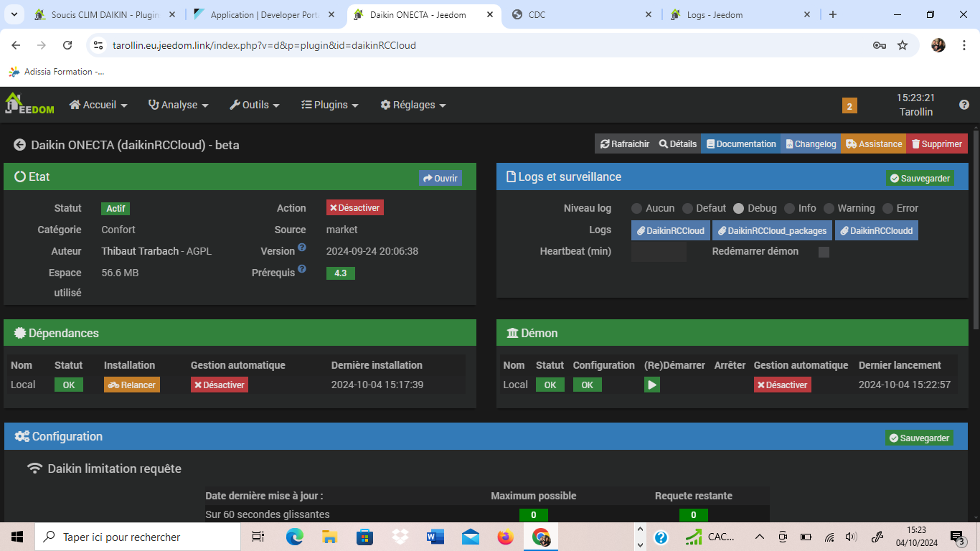980x551 pixels.
Task: Open the orange notification badge showing 2
Action: tap(849, 106)
